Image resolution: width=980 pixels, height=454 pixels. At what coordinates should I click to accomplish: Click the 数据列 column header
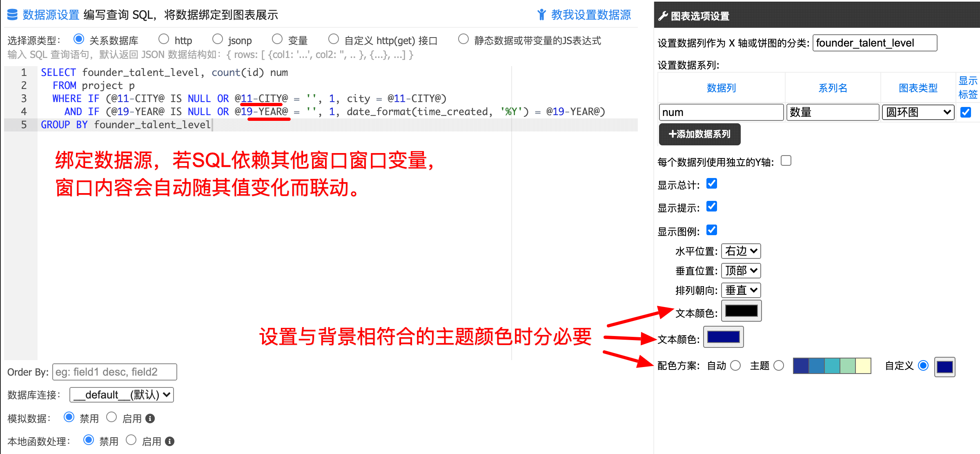pos(721,88)
